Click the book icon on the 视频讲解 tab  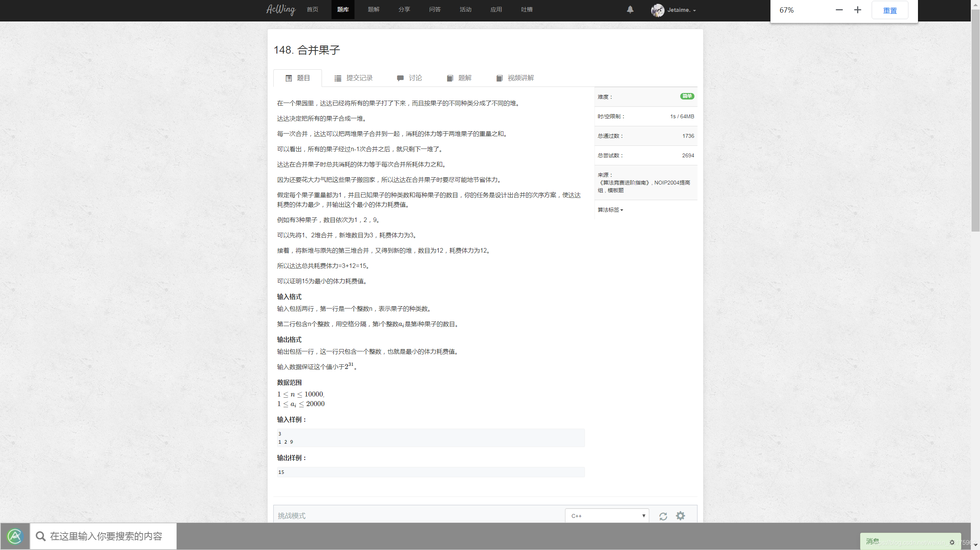(x=499, y=78)
